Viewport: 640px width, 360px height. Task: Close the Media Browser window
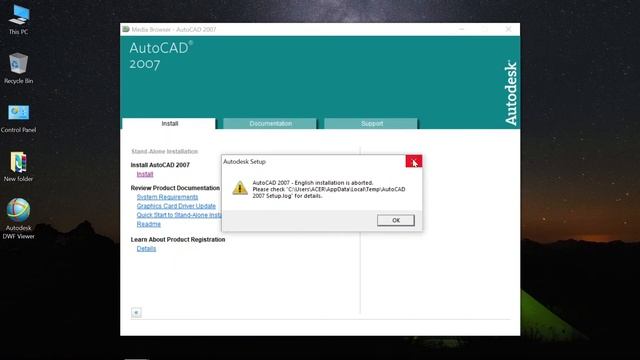(508, 29)
